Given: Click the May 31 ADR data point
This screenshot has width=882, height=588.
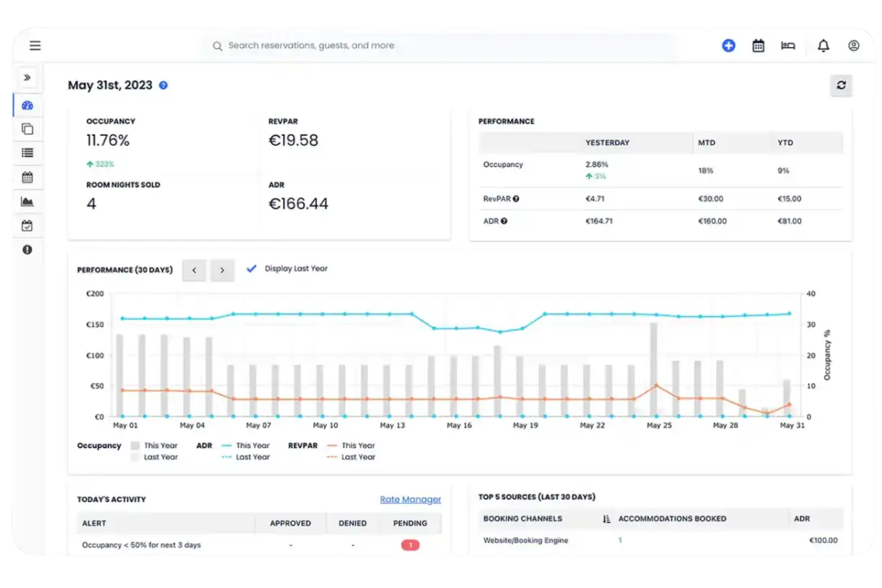Looking at the screenshot, I should pyautogui.click(x=790, y=313).
